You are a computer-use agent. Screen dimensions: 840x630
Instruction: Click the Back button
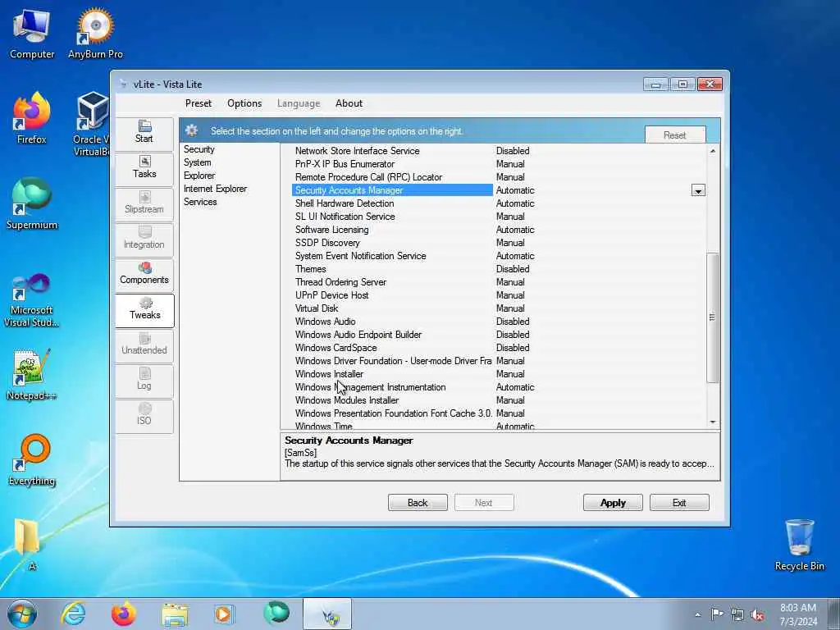tap(418, 503)
